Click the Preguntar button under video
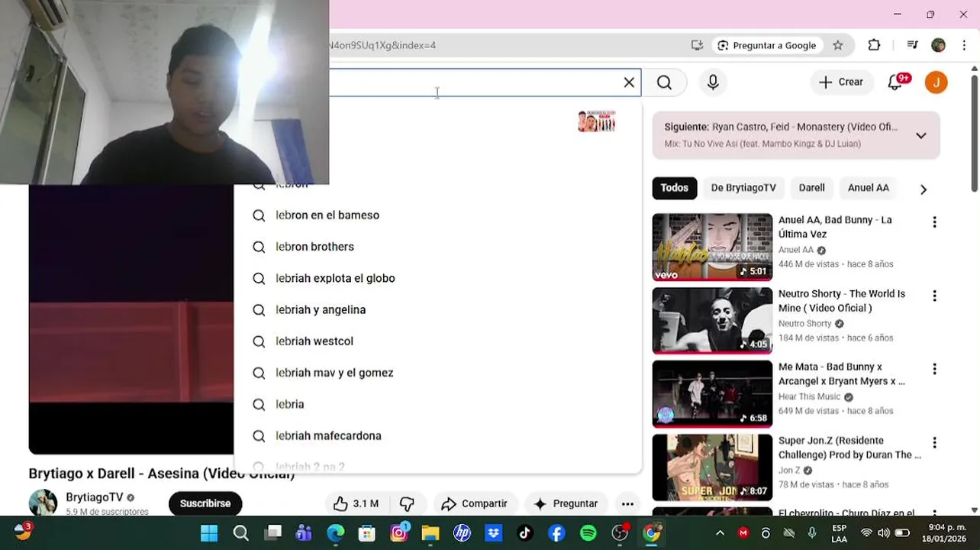Screen dimensions: 980x550 click(x=566, y=503)
